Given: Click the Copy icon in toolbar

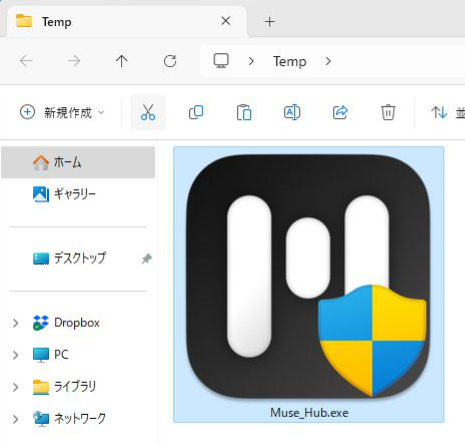Looking at the screenshot, I should point(196,112).
